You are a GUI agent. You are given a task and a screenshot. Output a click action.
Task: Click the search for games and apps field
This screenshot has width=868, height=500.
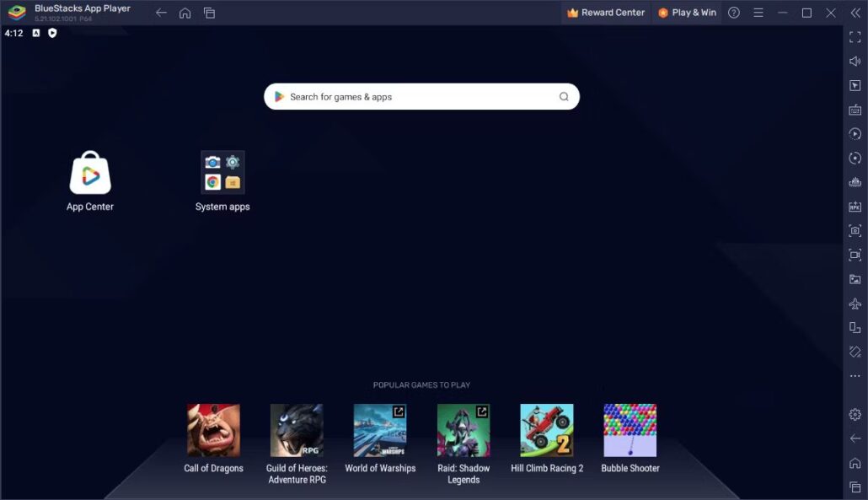(x=421, y=96)
